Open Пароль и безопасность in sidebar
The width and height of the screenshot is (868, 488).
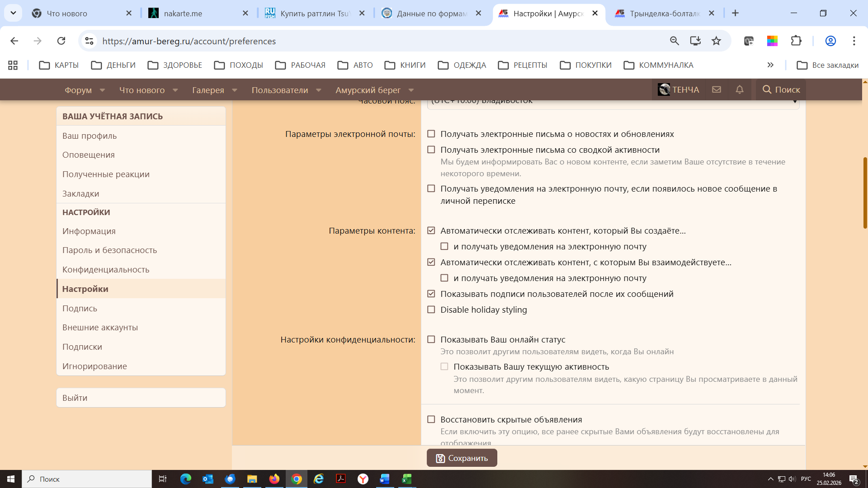[x=109, y=250]
